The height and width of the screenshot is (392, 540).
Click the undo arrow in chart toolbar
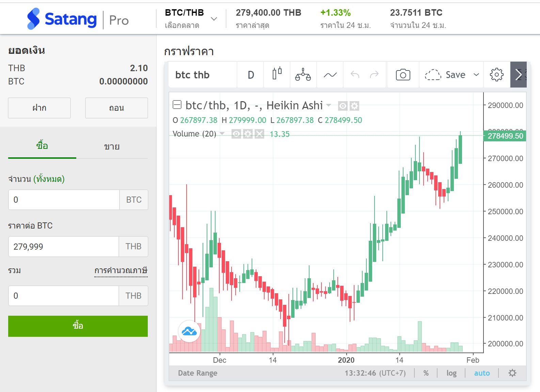tap(355, 75)
